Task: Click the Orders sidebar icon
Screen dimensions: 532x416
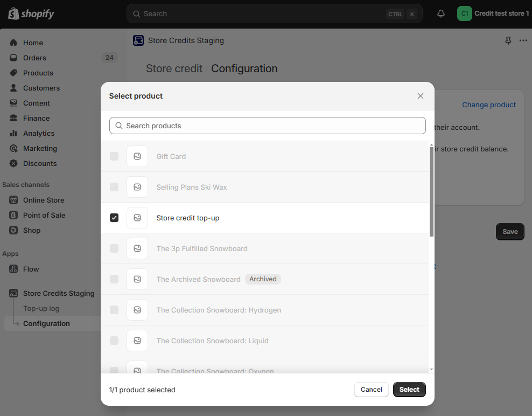Action: [13, 58]
